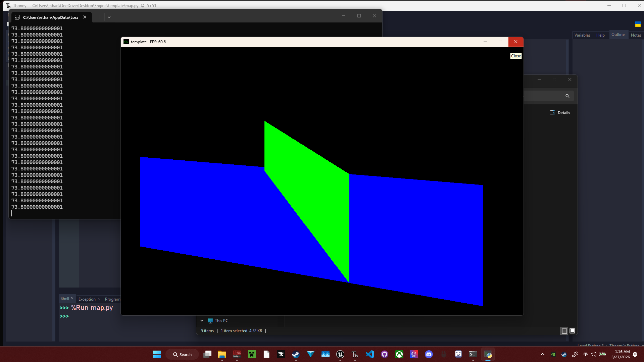644x362 pixels.
Task: Open Unreal Engine from the taskbar
Action: point(340,354)
